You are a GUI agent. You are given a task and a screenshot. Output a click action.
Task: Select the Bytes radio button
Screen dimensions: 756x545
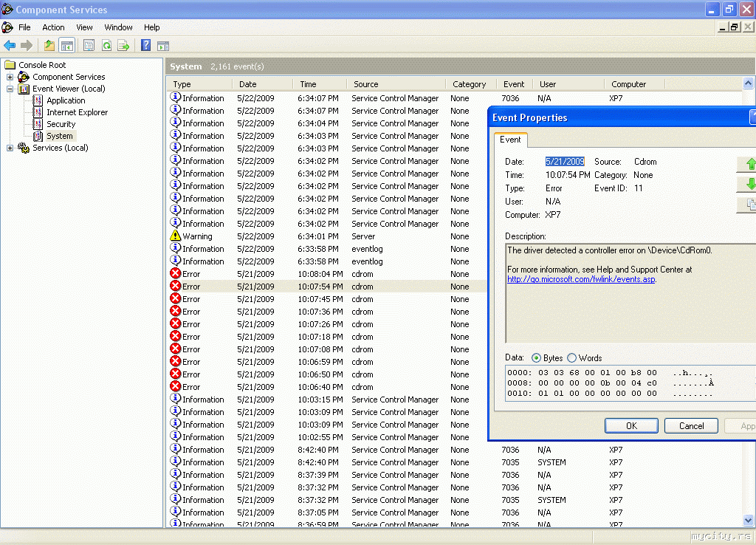537,358
